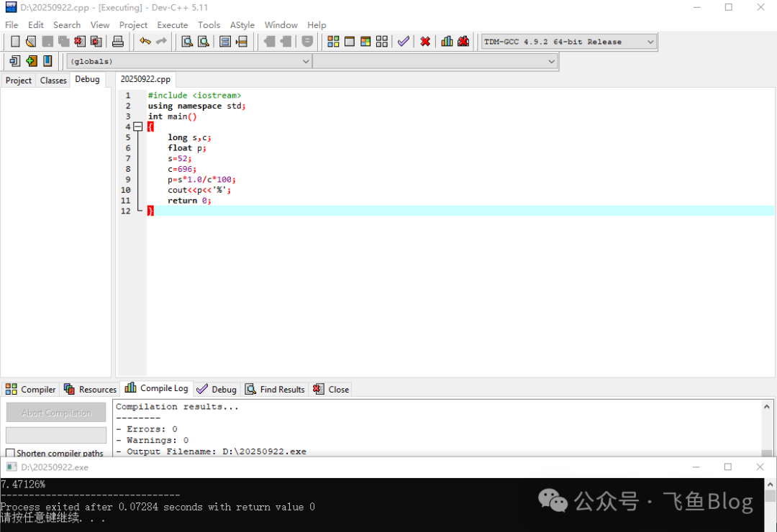
Task: Switch to the bottom Debug tab
Action: [x=217, y=390]
